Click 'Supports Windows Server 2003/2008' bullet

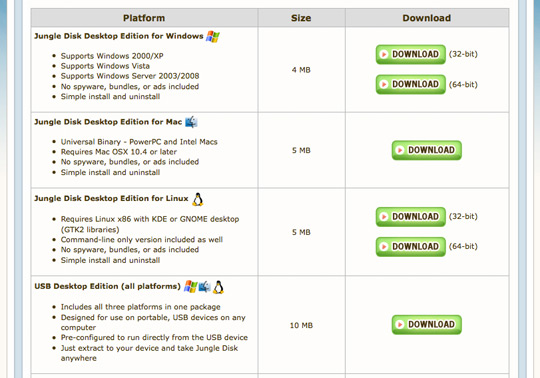130,76
